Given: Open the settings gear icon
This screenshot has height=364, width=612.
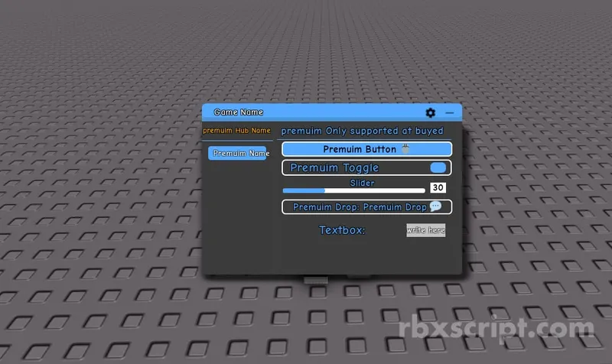Looking at the screenshot, I should pos(430,112).
